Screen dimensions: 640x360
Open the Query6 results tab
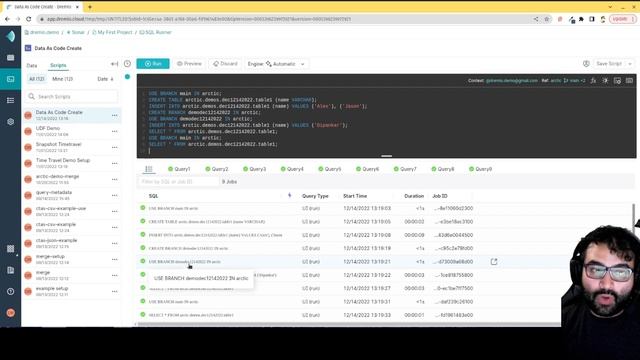(x=367, y=169)
